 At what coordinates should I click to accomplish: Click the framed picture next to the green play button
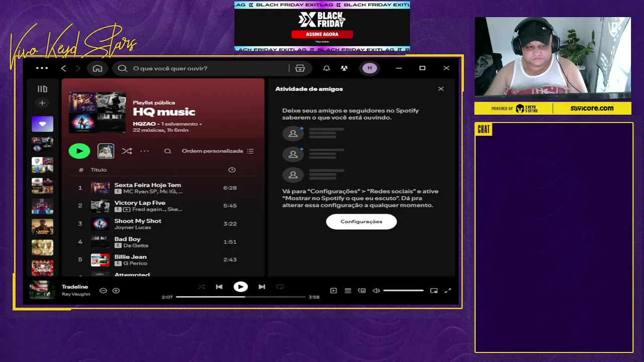[x=106, y=151]
